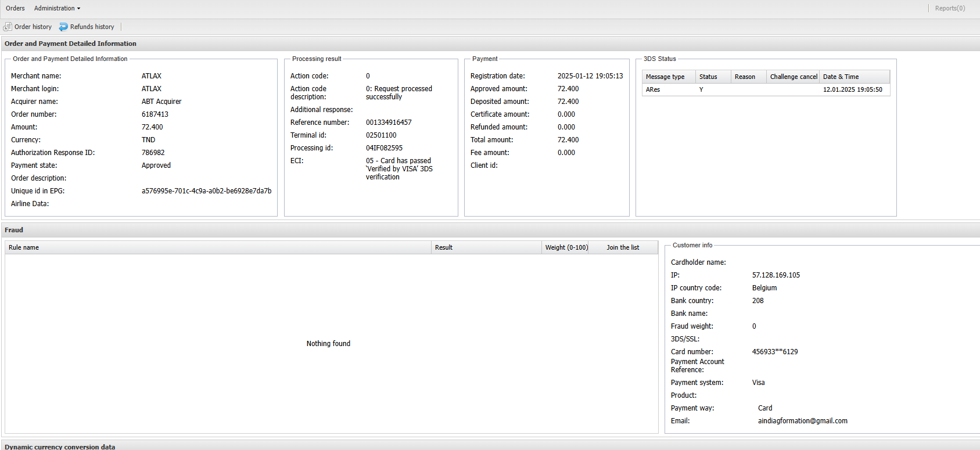Sort the Fraud table by Result
Image resolution: width=980 pixels, height=450 pixels.
pyautogui.click(x=444, y=247)
